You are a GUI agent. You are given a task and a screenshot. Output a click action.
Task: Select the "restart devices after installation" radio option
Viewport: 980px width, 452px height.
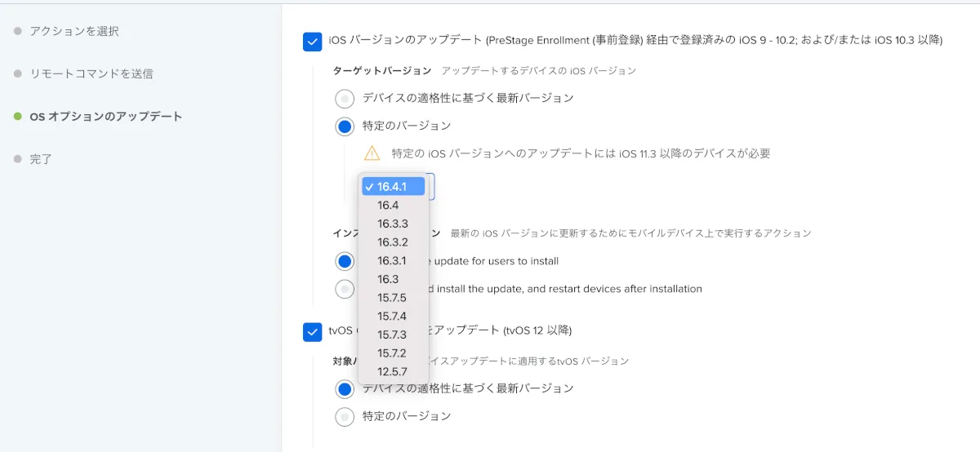click(x=345, y=289)
